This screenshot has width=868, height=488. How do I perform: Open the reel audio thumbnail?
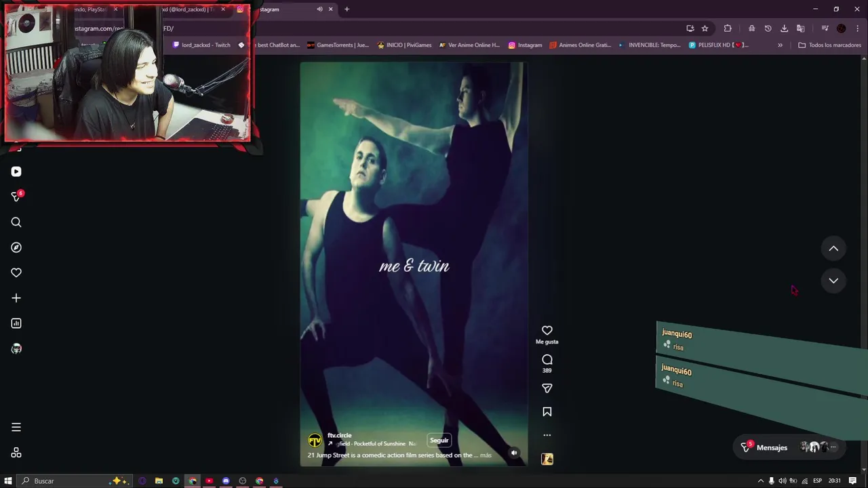click(x=547, y=459)
